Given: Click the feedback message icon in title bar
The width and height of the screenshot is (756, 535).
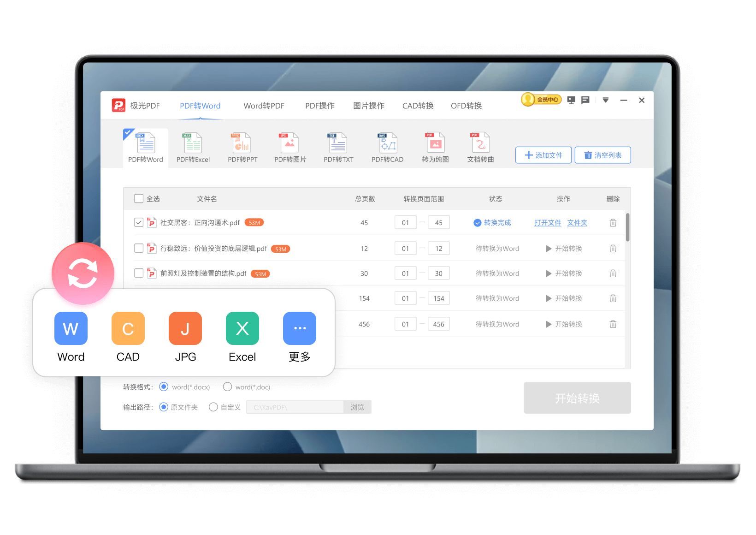Looking at the screenshot, I should (585, 100).
